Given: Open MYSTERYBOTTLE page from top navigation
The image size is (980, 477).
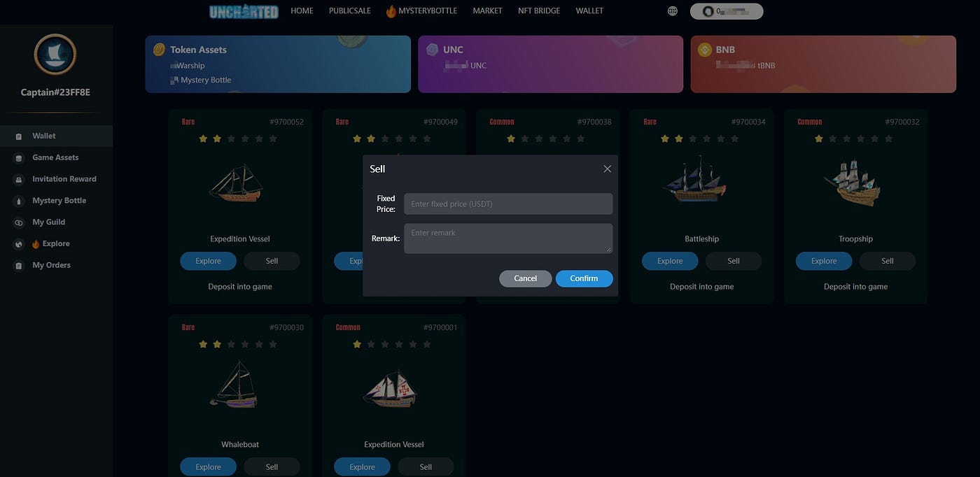Looking at the screenshot, I should pyautogui.click(x=428, y=11).
